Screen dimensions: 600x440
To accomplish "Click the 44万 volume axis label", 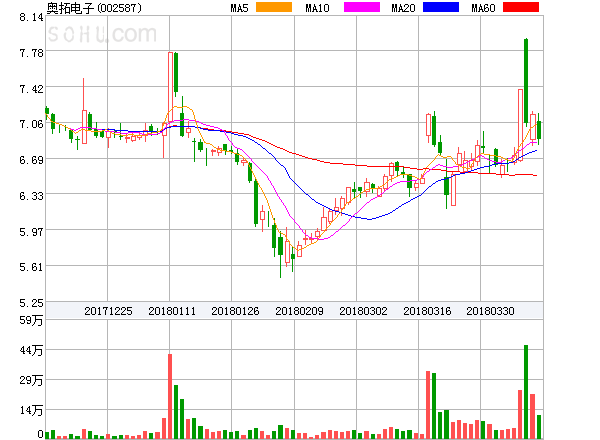I will point(31,350).
